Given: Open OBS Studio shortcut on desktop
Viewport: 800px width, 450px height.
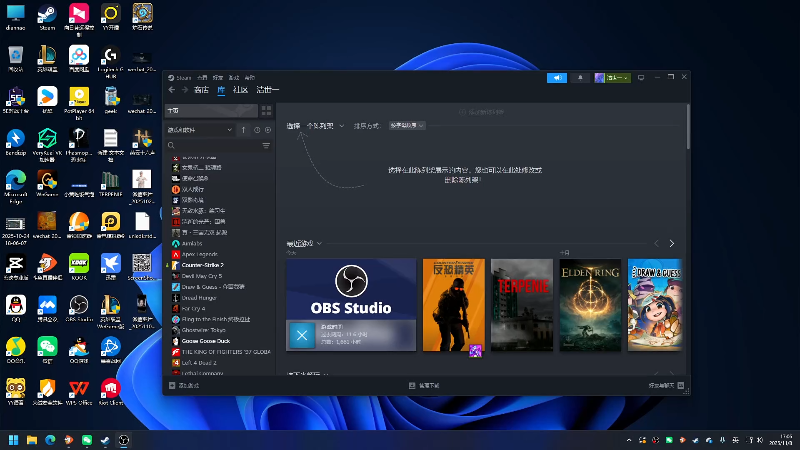Looking at the screenshot, I should pos(79,309).
